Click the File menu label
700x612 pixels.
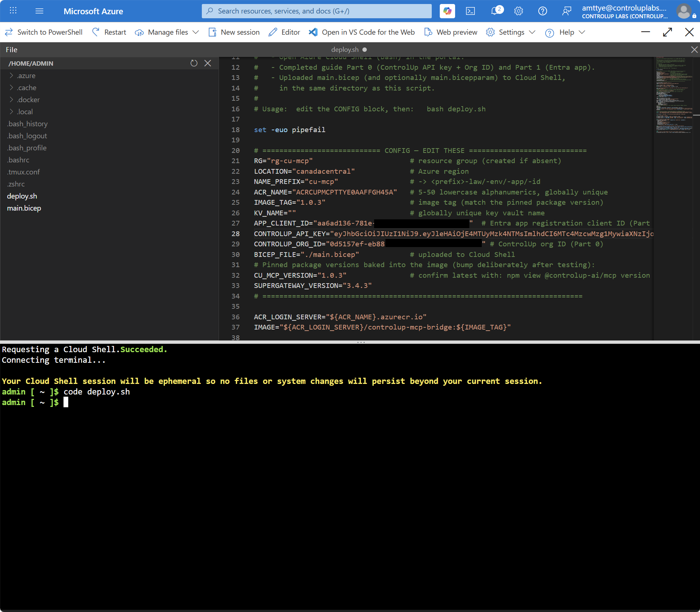click(x=11, y=50)
